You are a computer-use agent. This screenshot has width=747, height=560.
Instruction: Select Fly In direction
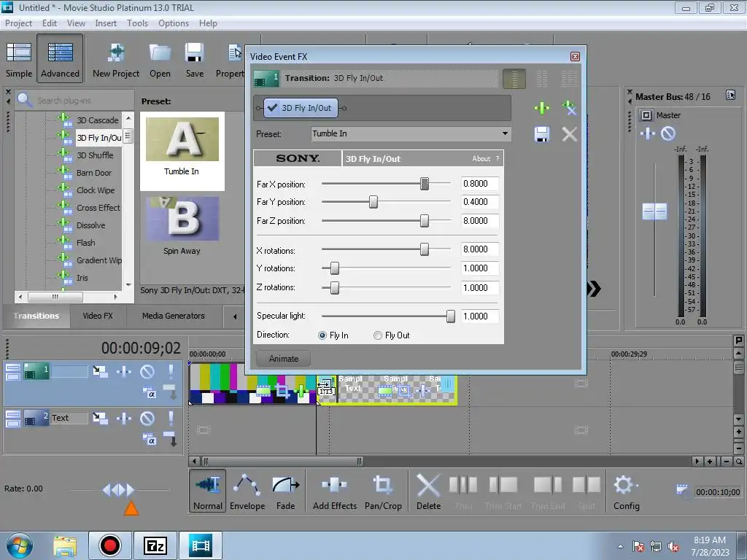322,335
